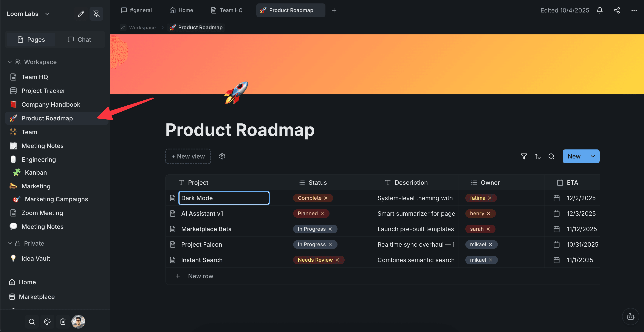The width and height of the screenshot is (644, 332).
Task: Click the New view button
Action: pyautogui.click(x=188, y=156)
